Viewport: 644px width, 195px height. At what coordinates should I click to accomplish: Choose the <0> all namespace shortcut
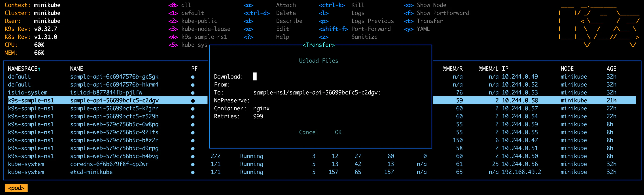(179, 5)
